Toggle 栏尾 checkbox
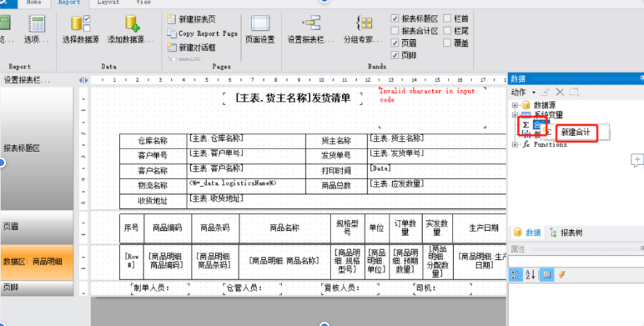The image size is (644, 326). point(447,30)
